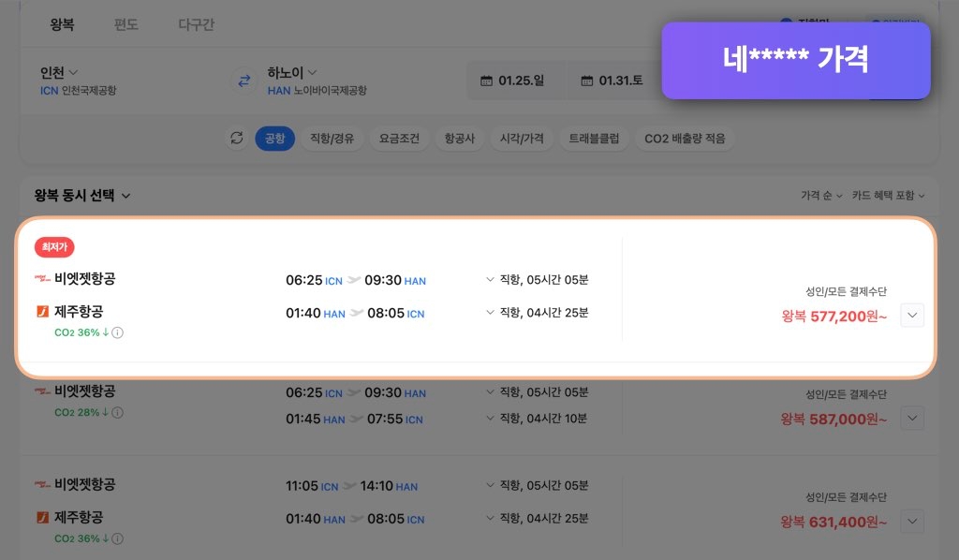The width and height of the screenshot is (959, 560).
Task: Expand the 577,200원 flight card details chevron
Action: coord(911,315)
